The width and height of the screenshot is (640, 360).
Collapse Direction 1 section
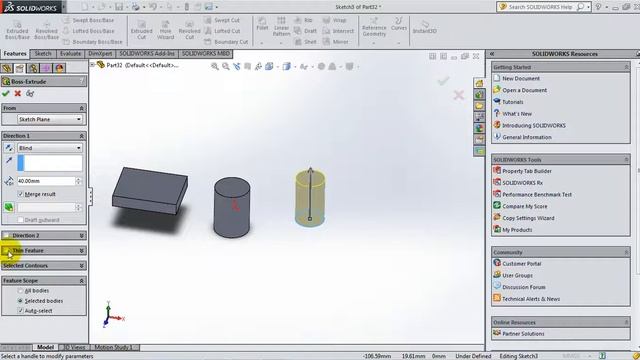coord(81,136)
